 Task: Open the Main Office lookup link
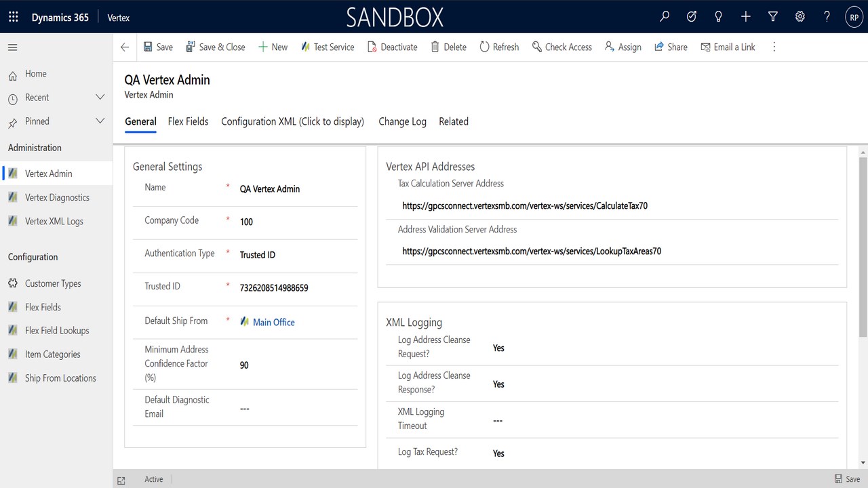pos(273,323)
